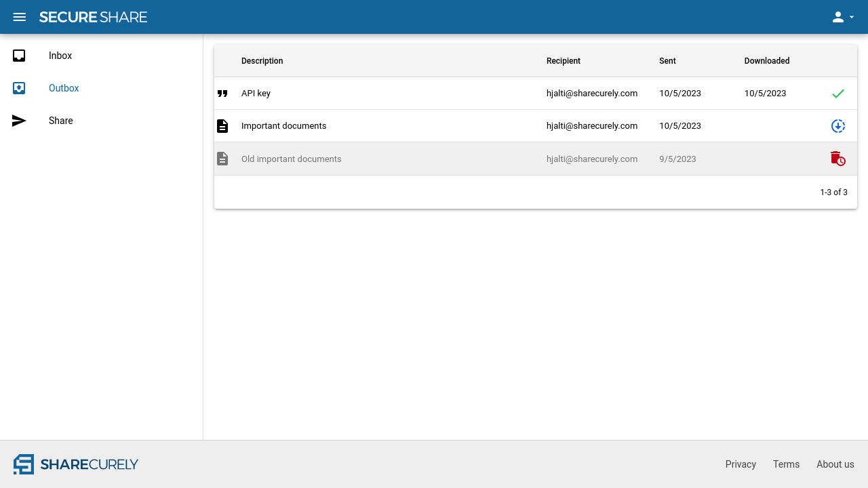Click the Secure Share logo
Viewport: 868px width, 488px height.
coord(93,17)
